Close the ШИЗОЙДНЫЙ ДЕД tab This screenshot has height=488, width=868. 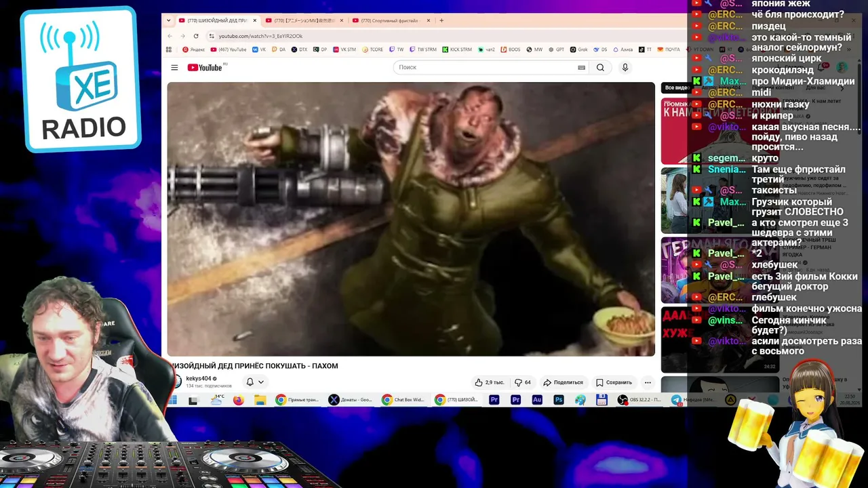tap(255, 20)
